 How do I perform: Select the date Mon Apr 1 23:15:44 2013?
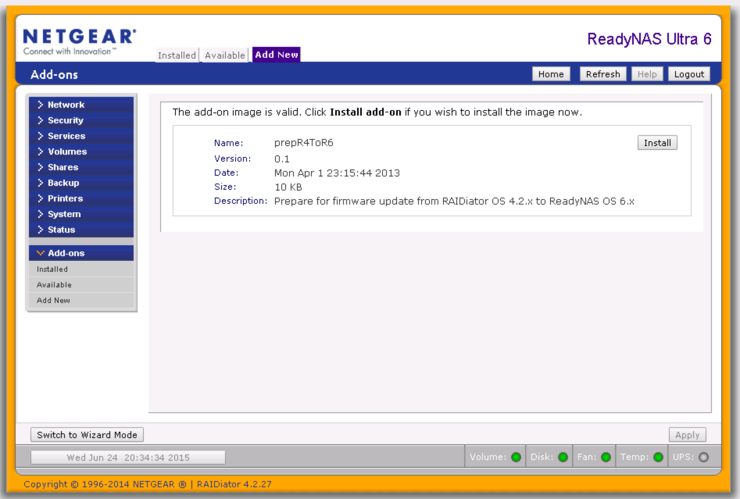click(337, 173)
